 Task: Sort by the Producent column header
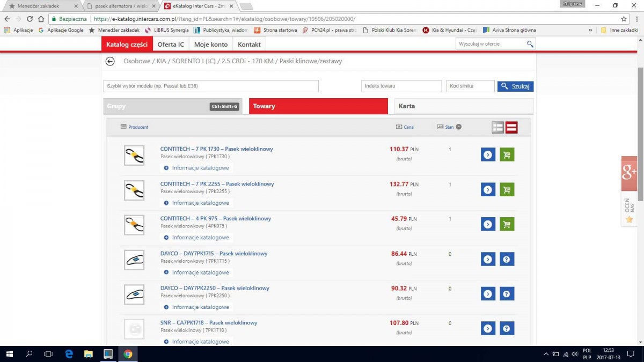pyautogui.click(x=135, y=127)
